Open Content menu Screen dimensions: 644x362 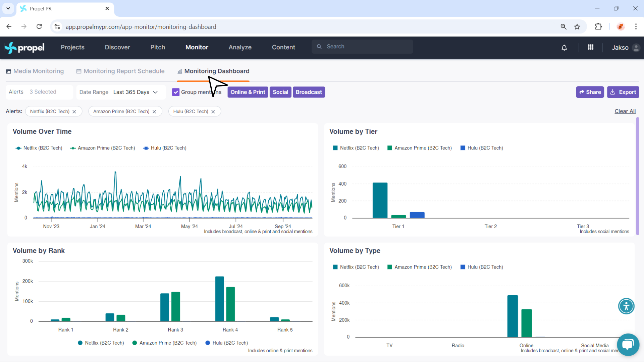283,48
